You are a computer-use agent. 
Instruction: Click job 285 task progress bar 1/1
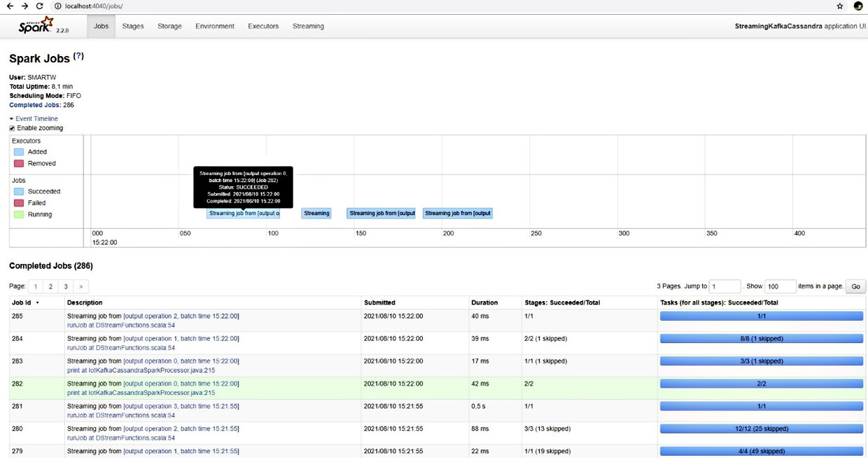click(762, 316)
